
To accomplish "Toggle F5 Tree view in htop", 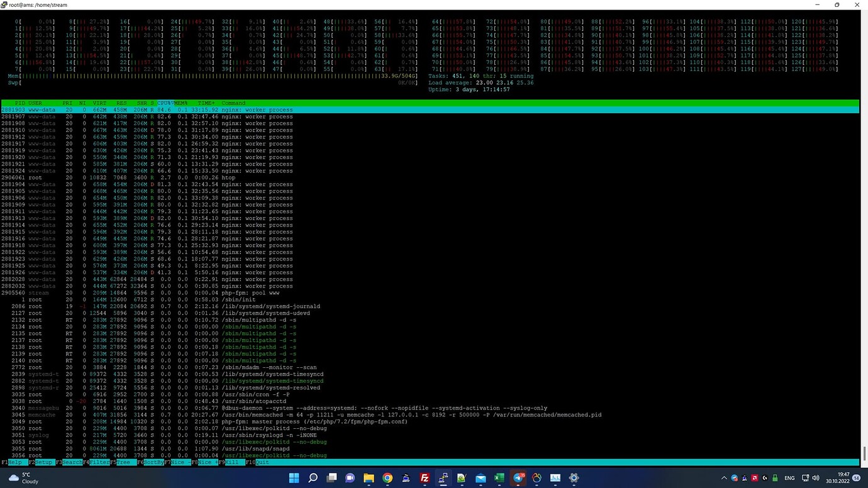I will (x=123, y=462).
